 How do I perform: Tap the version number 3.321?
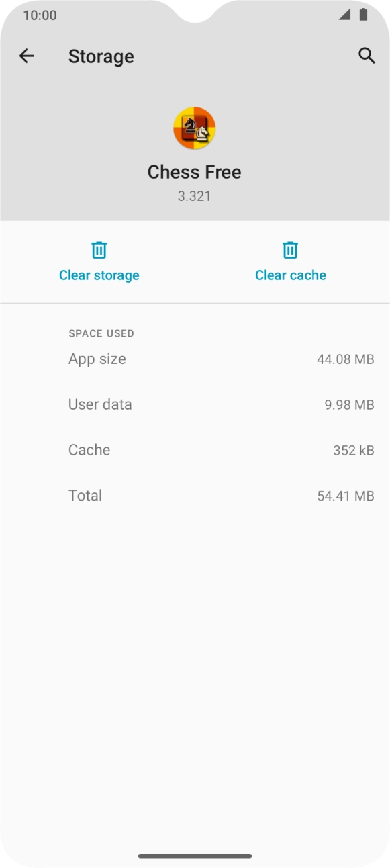195,196
